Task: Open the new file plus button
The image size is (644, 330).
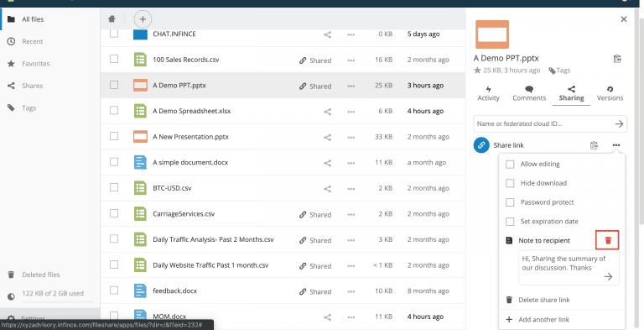Action: 143,19
